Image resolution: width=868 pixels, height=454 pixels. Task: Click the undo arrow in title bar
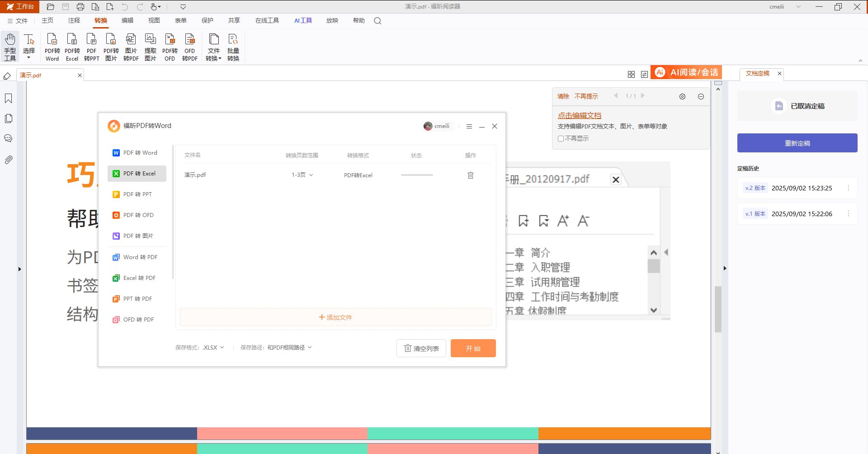tap(125, 7)
